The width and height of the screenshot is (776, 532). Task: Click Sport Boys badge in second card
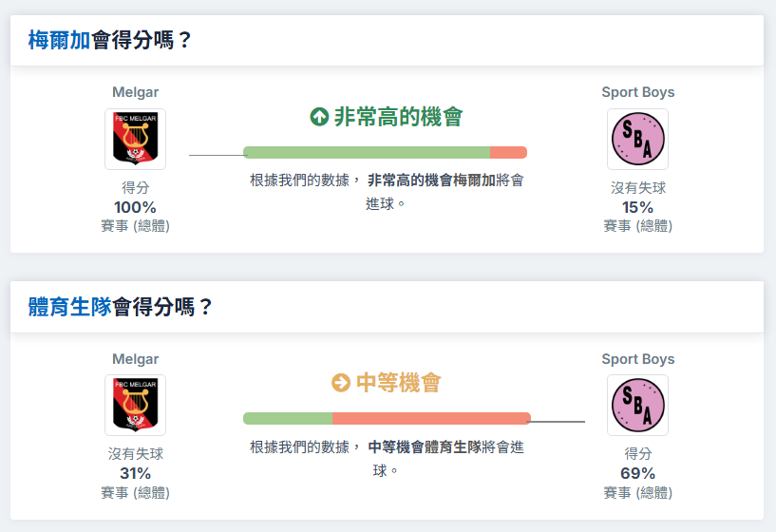(x=638, y=405)
